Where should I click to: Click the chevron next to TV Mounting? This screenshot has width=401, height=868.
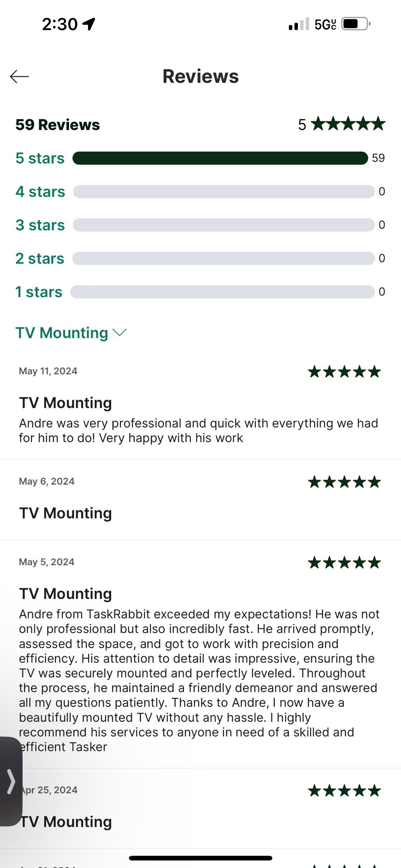pyautogui.click(x=119, y=333)
